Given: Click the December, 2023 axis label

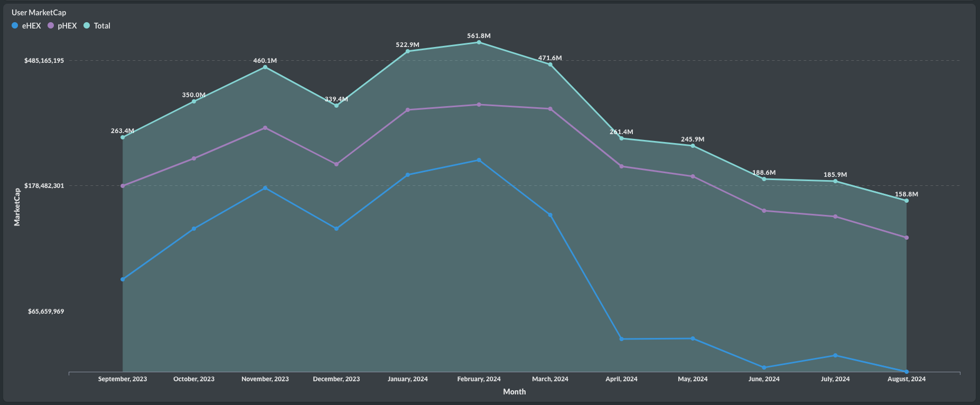Looking at the screenshot, I should tap(337, 379).
